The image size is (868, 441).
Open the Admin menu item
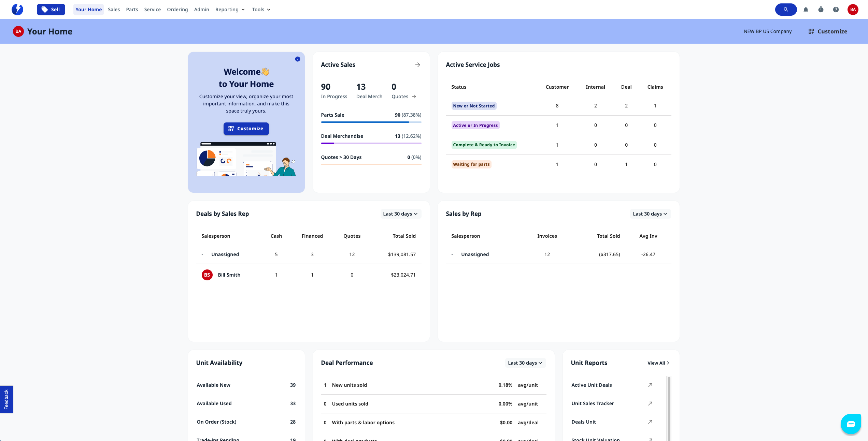[x=201, y=9]
